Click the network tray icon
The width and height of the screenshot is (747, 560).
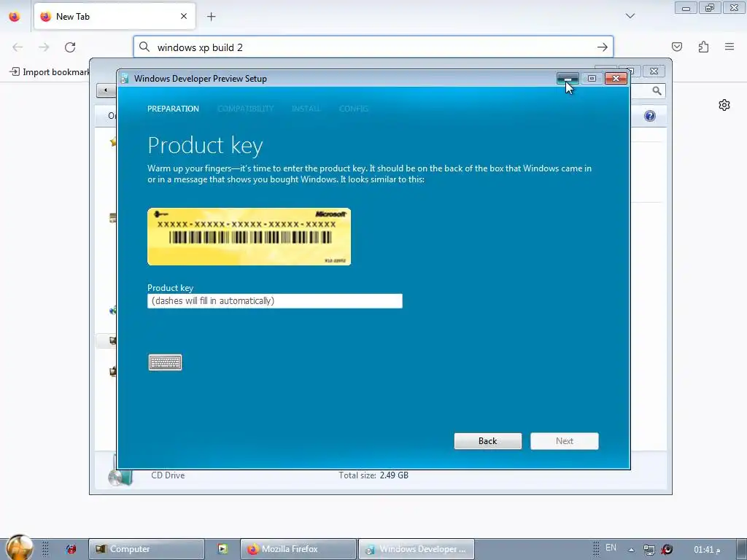[x=649, y=550]
